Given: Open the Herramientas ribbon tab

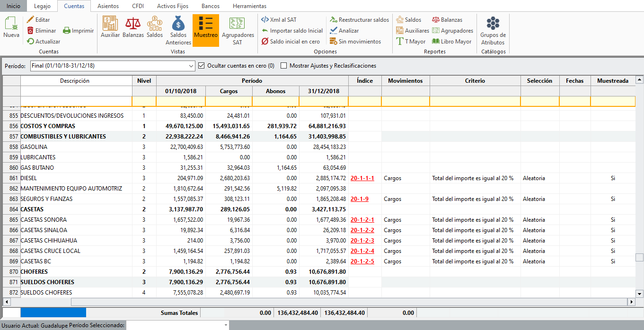Looking at the screenshot, I should click(x=249, y=6).
